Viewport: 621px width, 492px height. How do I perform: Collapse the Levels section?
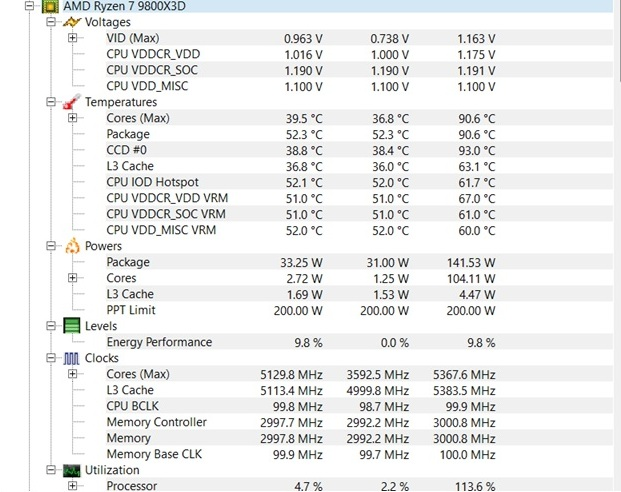click(x=51, y=326)
